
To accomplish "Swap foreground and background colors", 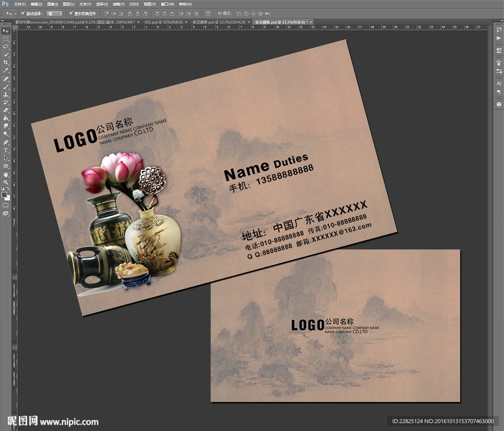I will click(x=8, y=188).
